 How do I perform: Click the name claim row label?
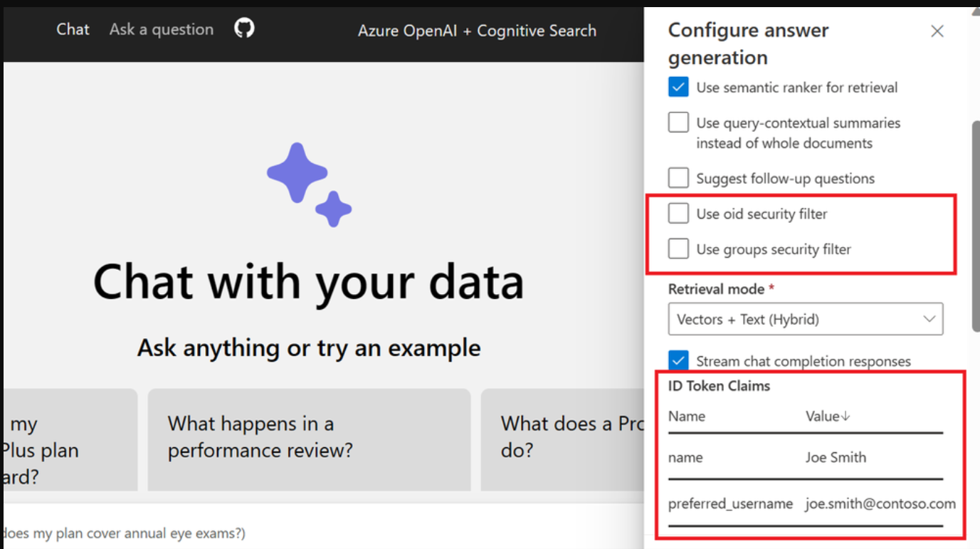[x=685, y=458]
